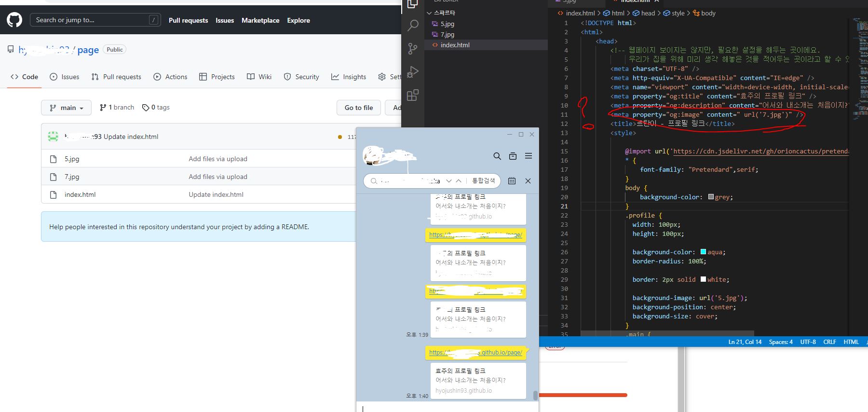
Task: Open Source Control view in VS Code
Action: tap(413, 49)
